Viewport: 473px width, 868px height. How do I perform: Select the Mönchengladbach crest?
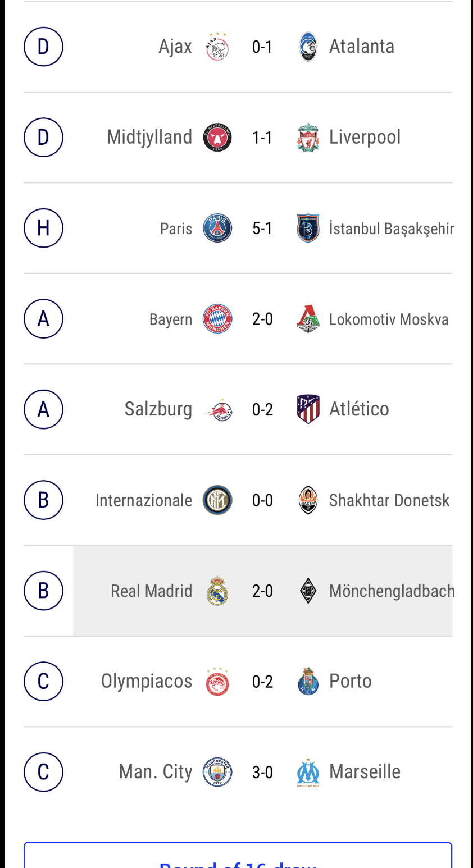[x=308, y=590]
